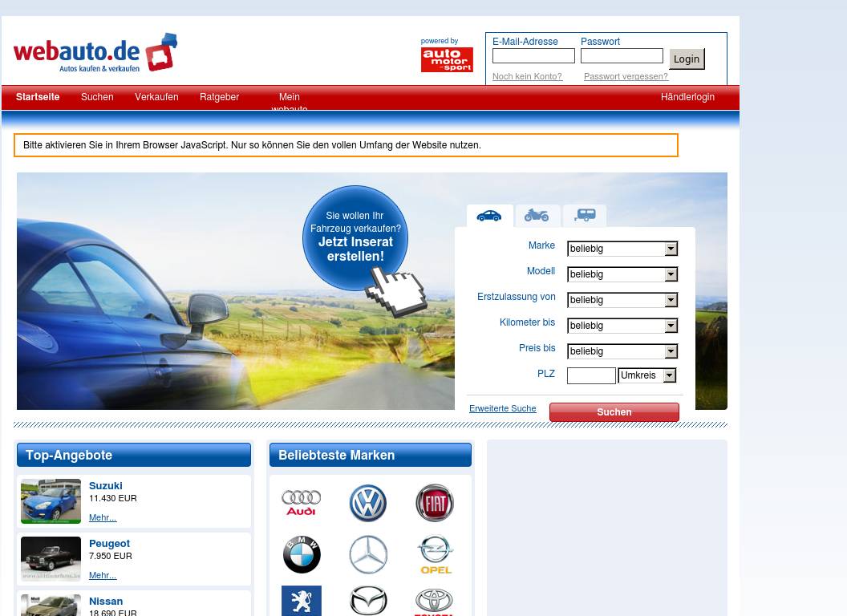Expand the Erstzulassung von dropdown
The height and width of the screenshot is (616, 847).
coord(622,300)
